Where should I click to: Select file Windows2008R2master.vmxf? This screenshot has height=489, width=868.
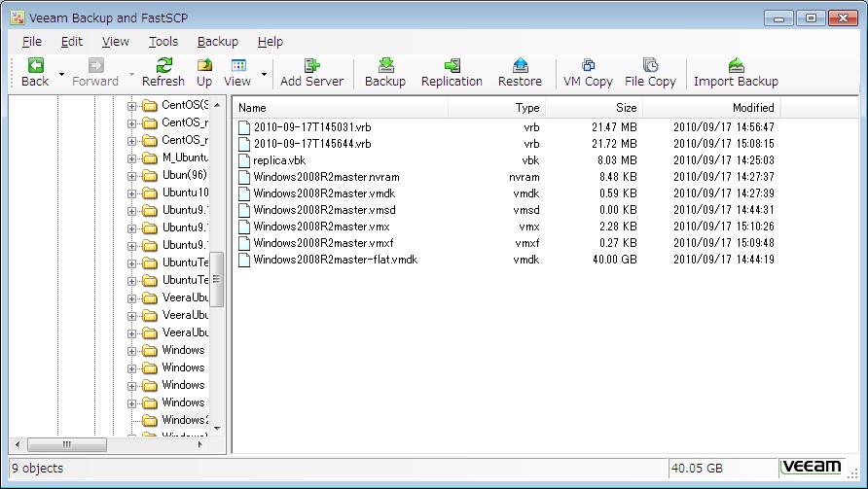(323, 243)
